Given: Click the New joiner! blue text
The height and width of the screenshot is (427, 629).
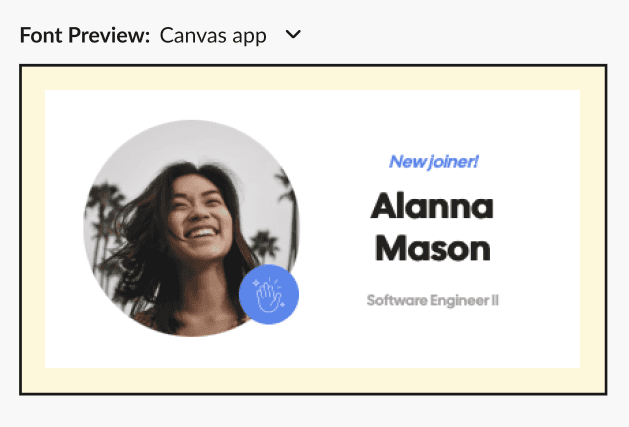Looking at the screenshot, I should tap(434, 162).
